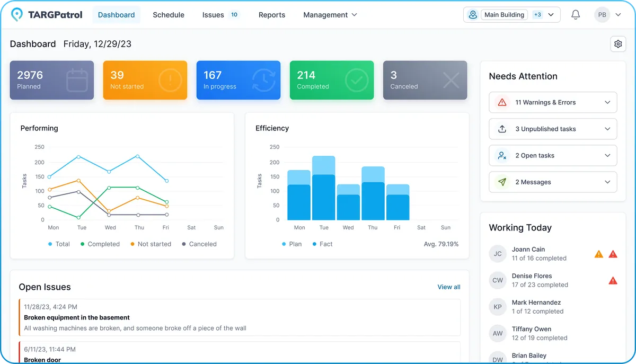This screenshot has width=636, height=364.
Task: Click the warning triangle on Warnings & Errors row
Action: pos(502,102)
